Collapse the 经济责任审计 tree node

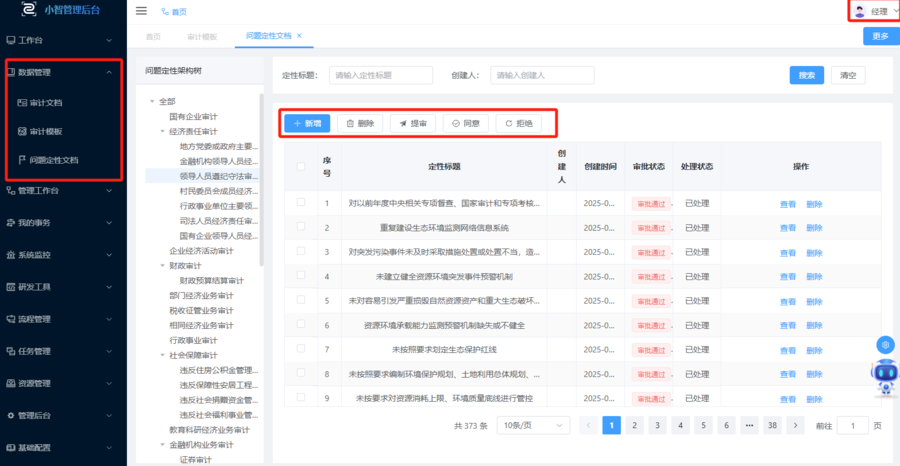pos(163,131)
